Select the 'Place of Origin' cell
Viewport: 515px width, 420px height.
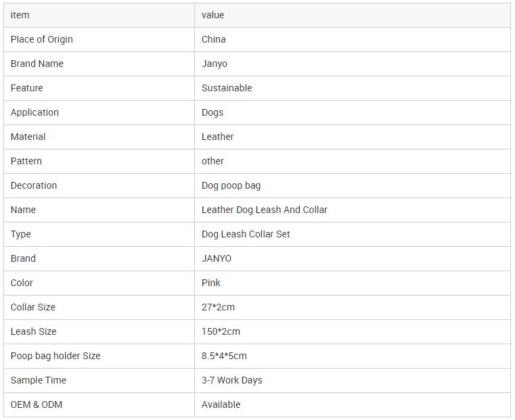coord(42,39)
